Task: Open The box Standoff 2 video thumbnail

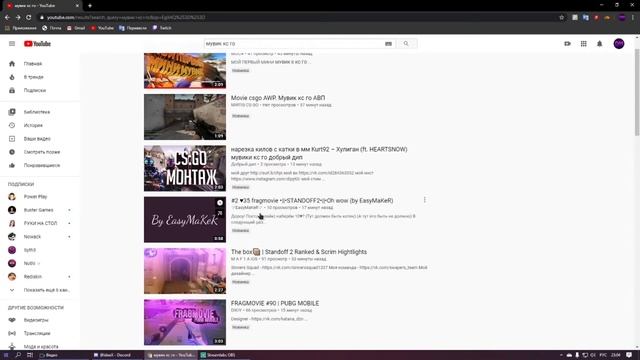Action: [x=185, y=271]
